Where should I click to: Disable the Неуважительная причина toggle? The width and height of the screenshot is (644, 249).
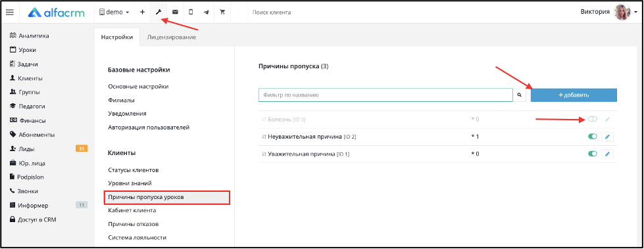593,137
